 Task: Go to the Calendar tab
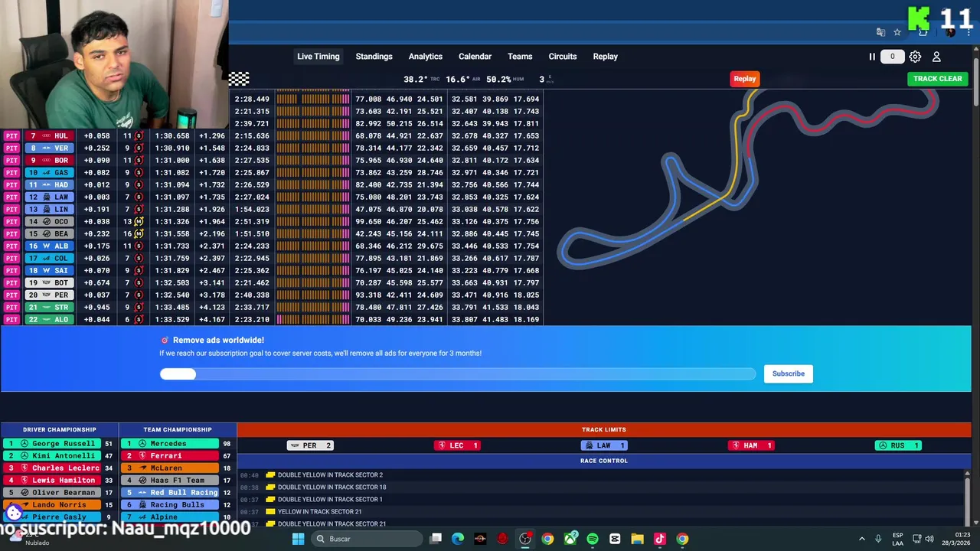(x=475, y=57)
